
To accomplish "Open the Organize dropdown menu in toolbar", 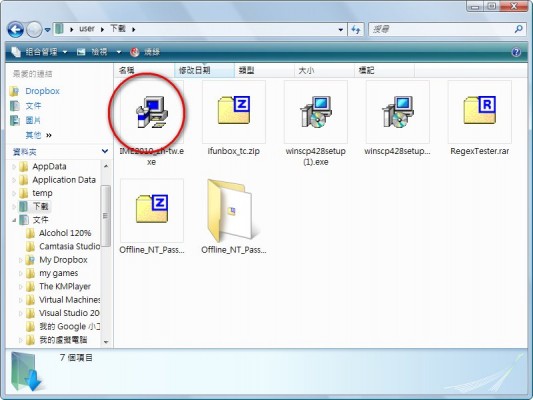I will pos(39,52).
